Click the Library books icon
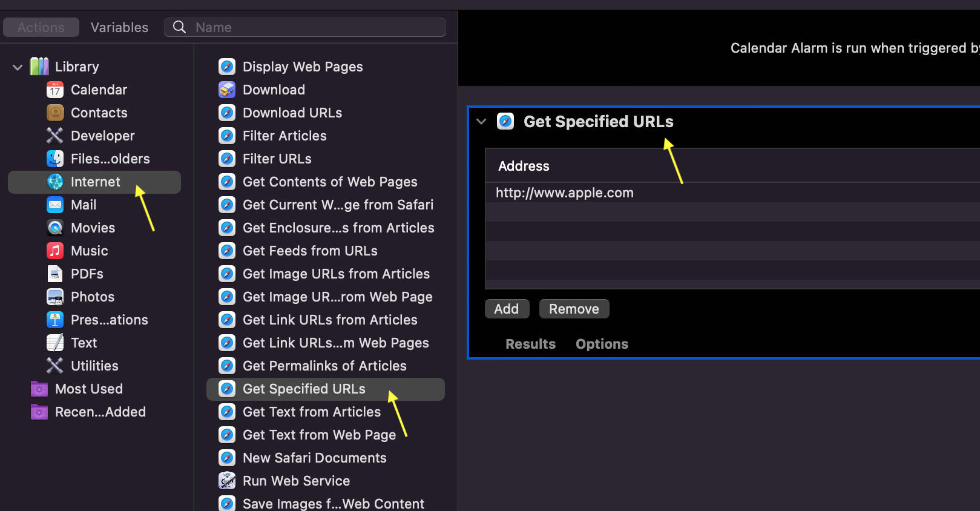This screenshot has height=511, width=980. (x=39, y=67)
